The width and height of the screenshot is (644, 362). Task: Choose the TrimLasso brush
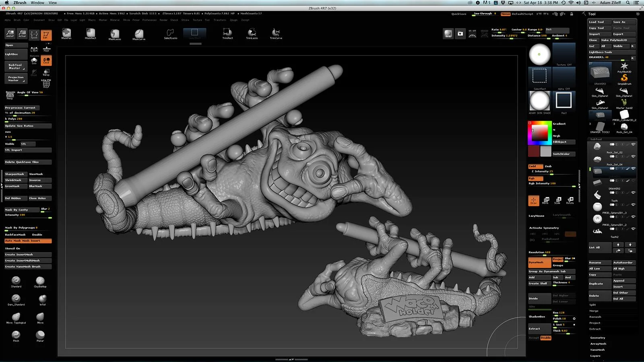click(x=252, y=34)
